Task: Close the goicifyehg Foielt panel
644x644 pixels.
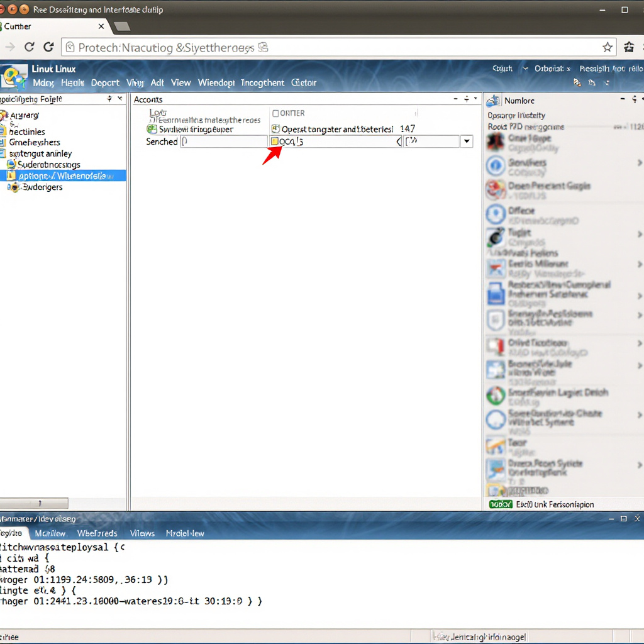Action: click(120, 99)
